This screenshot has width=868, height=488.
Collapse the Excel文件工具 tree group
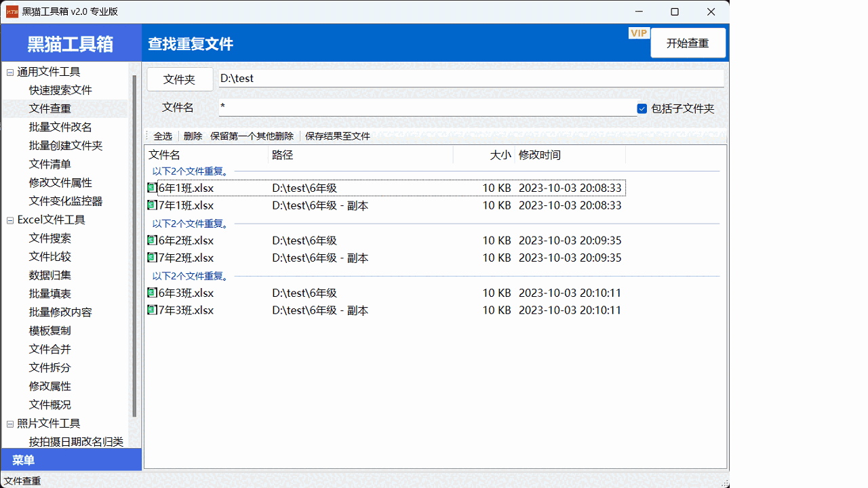[x=10, y=220]
